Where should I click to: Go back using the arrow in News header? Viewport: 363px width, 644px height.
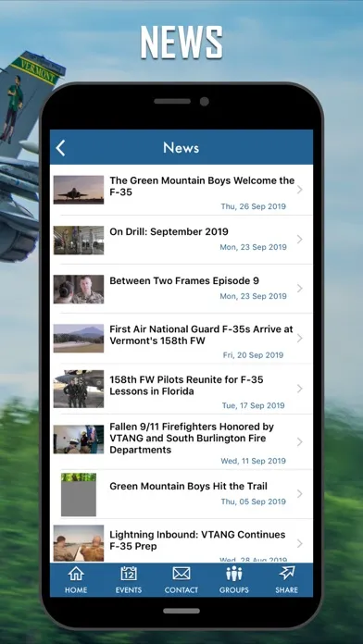tap(60, 148)
